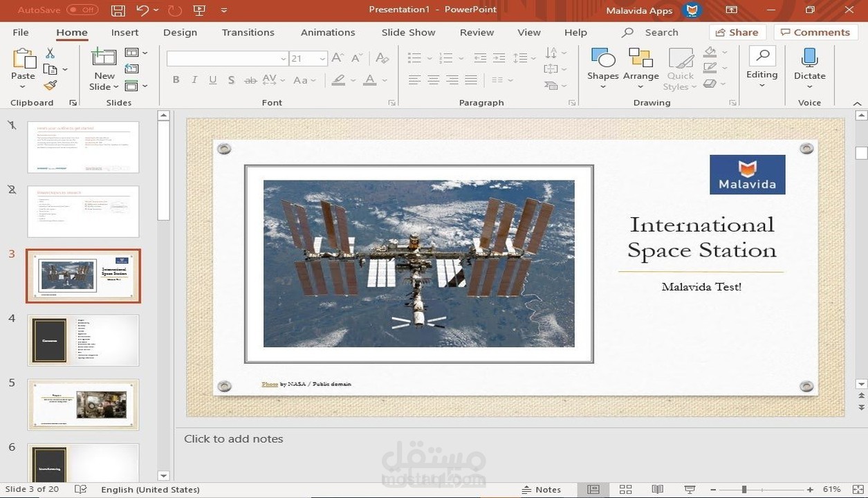Click the Cut scissors icon
Screen dimensions: 868x498
[50, 53]
